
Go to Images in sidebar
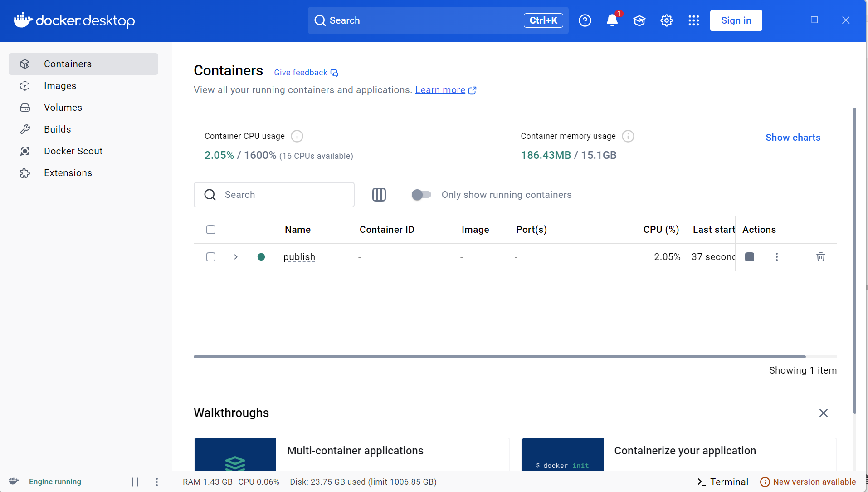(x=83, y=86)
